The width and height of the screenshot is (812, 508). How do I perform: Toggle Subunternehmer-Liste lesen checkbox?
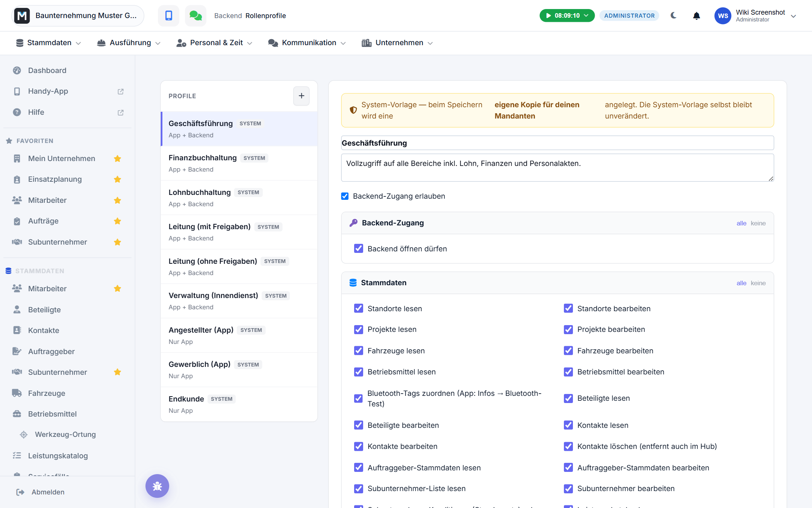coord(359,488)
